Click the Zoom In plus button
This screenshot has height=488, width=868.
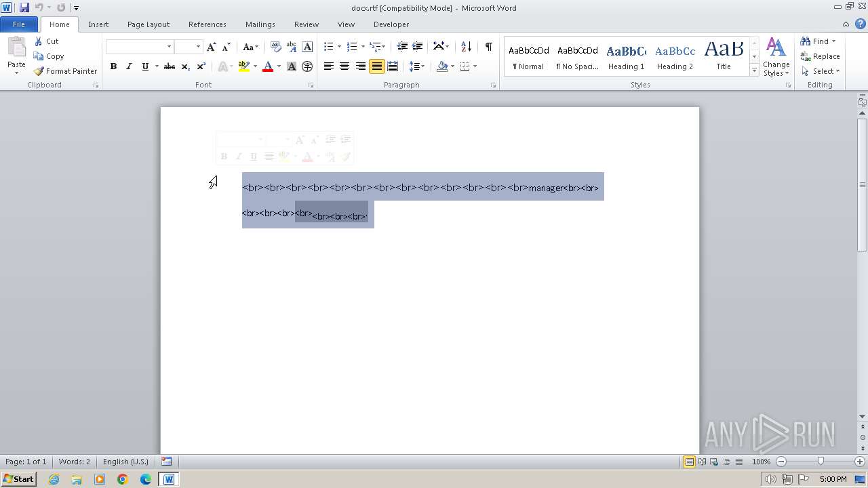(x=860, y=462)
